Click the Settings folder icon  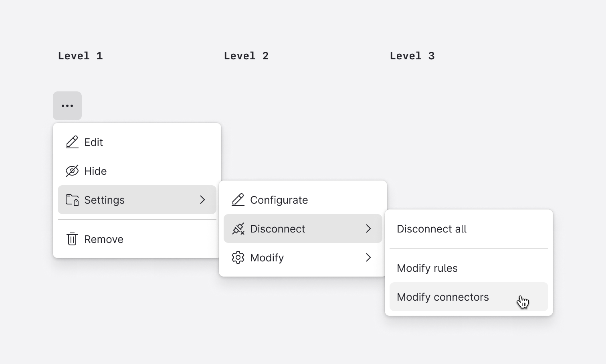72,200
